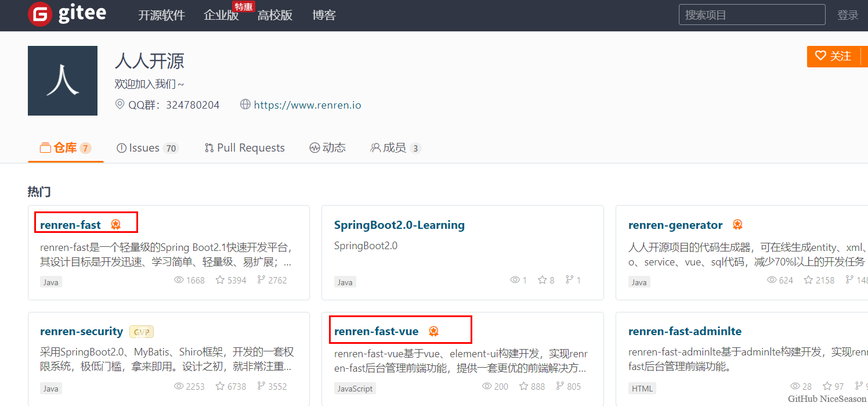
Task: Open the renren-fast-vue repository link
Action: coord(376,331)
